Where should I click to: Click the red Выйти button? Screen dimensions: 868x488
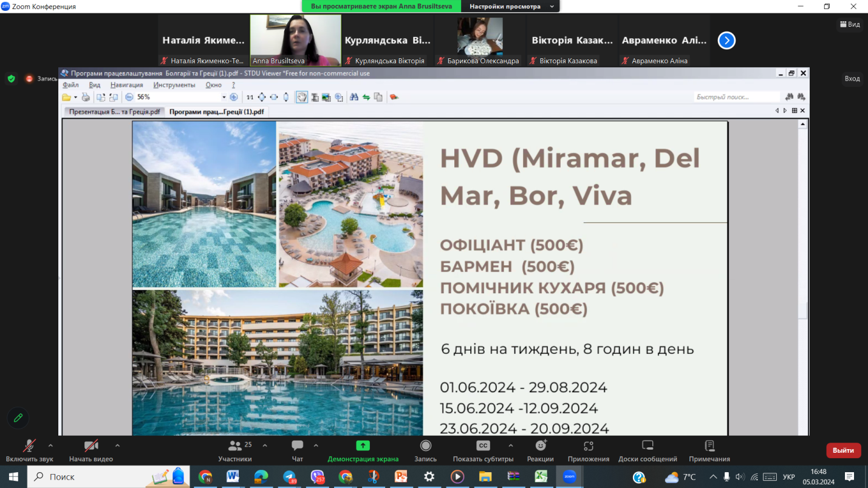(843, 450)
